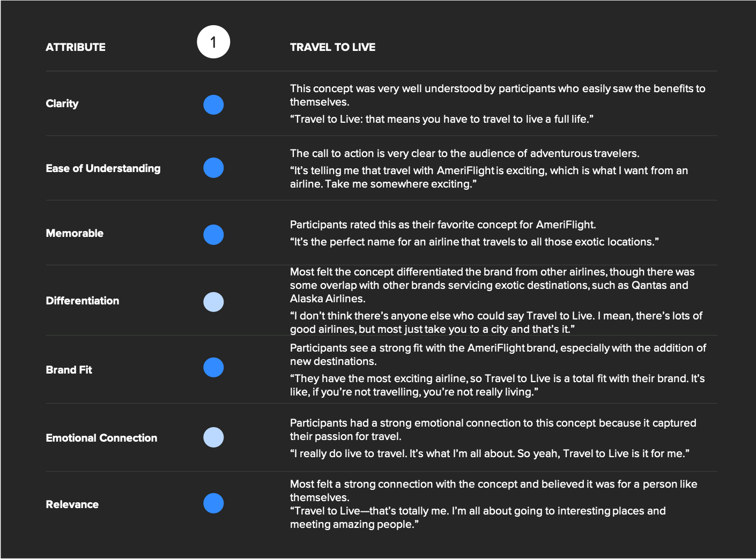The height and width of the screenshot is (559, 756).
Task: Click the light blue Emotional Connection dot
Action: (213, 437)
